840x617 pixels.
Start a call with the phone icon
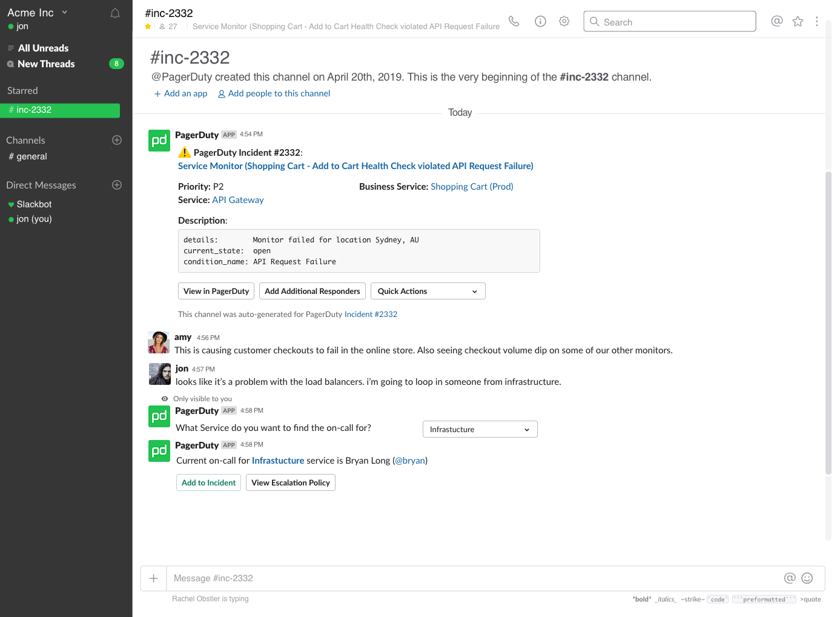[514, 21]
